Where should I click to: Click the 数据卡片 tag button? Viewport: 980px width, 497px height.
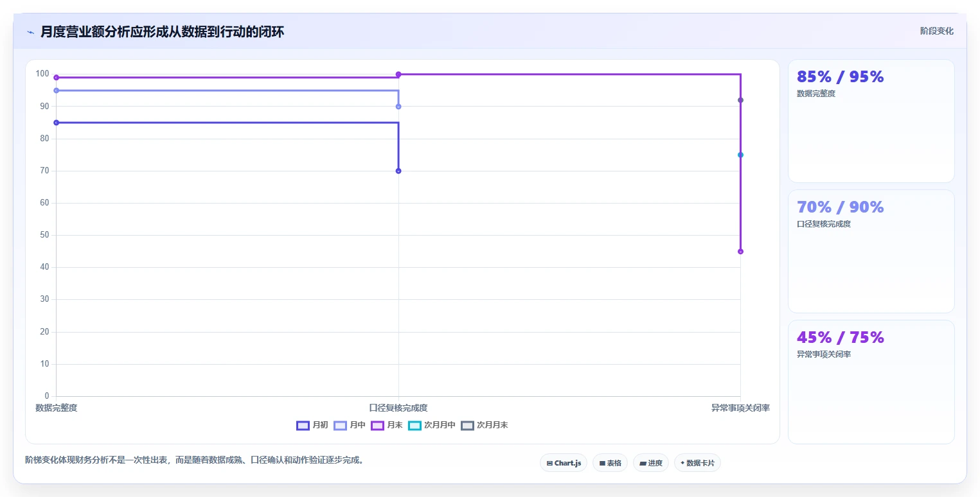click(x=697, y=463)
